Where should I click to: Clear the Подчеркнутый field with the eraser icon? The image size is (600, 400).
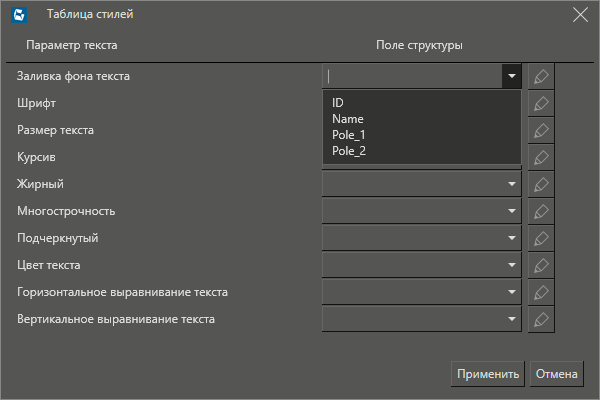pos(541,238)
